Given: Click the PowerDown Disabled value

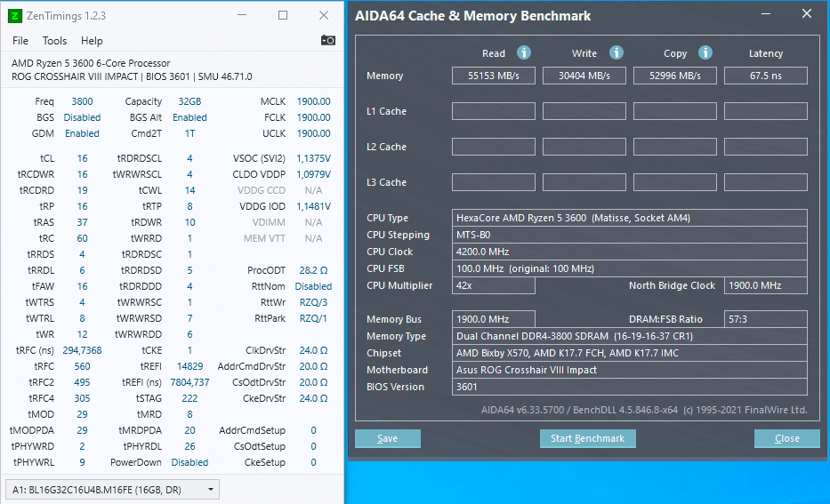Looking at the screenshot, I should click(189, 462).
